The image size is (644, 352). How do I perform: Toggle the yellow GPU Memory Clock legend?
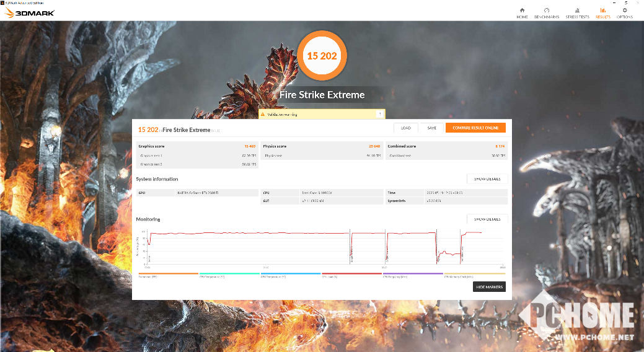point(474,275)
